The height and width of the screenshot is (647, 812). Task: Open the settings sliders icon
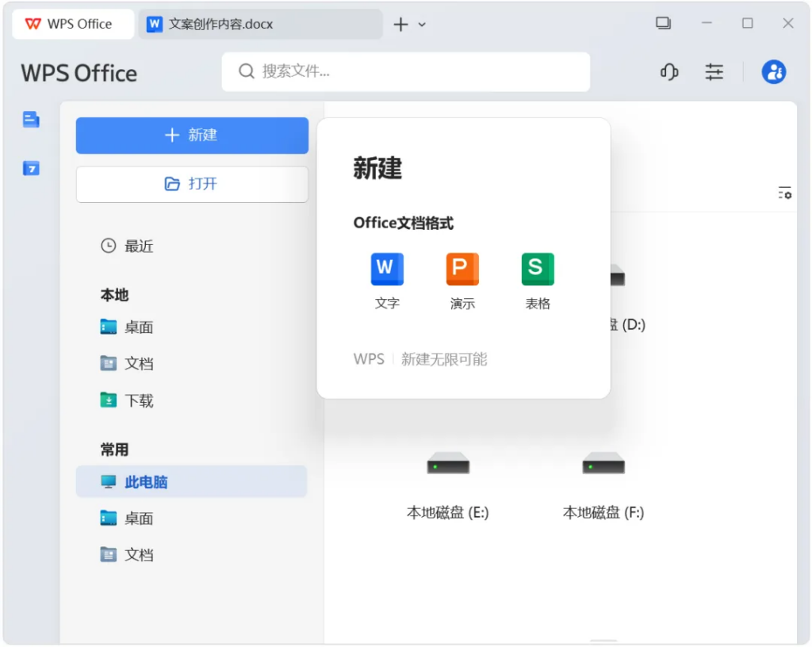pyautogui.click(x=714, y=72)
